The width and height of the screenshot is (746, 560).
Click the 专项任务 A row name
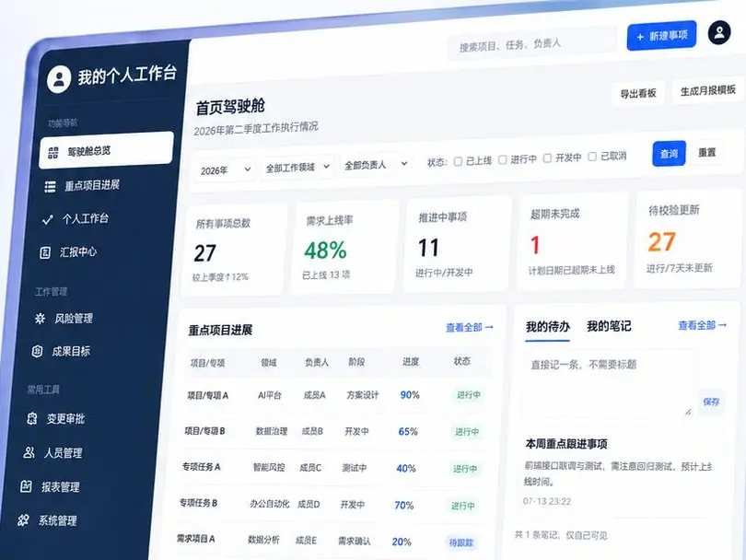click(201, 467)
